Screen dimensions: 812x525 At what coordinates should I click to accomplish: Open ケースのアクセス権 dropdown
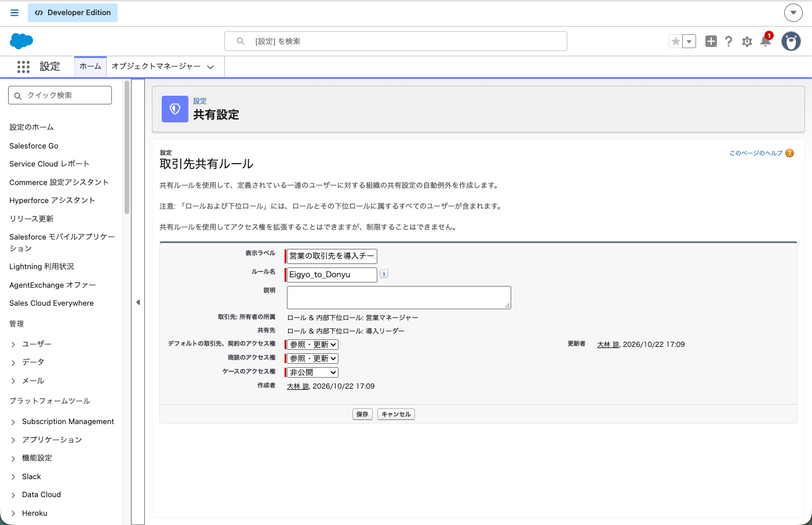coord(313,372)
